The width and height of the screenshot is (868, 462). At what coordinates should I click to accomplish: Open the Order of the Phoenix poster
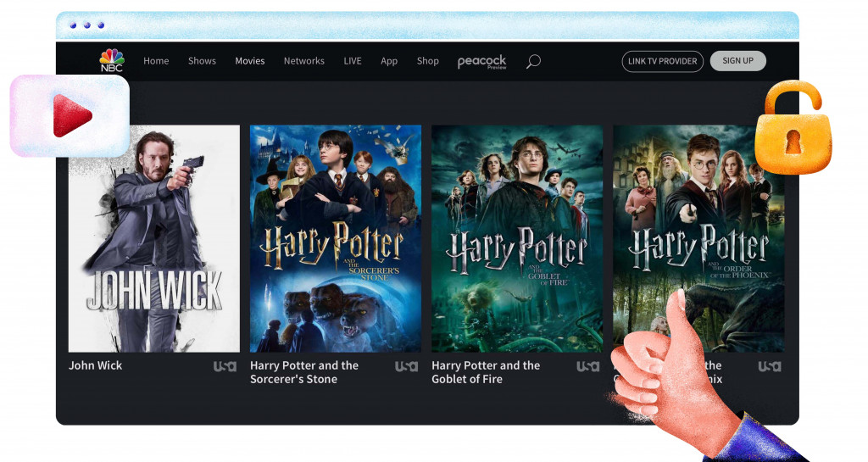[698, 238]
